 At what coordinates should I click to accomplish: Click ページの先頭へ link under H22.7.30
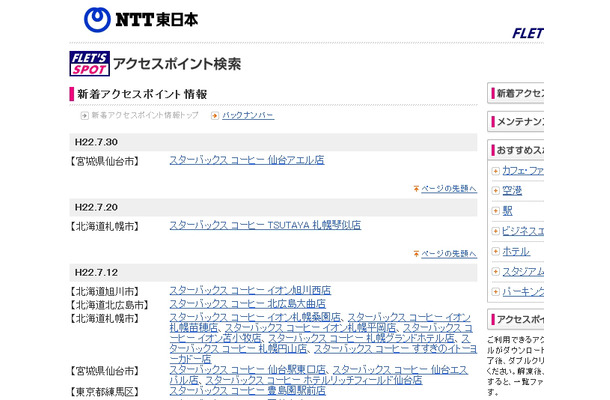point(449,189)
